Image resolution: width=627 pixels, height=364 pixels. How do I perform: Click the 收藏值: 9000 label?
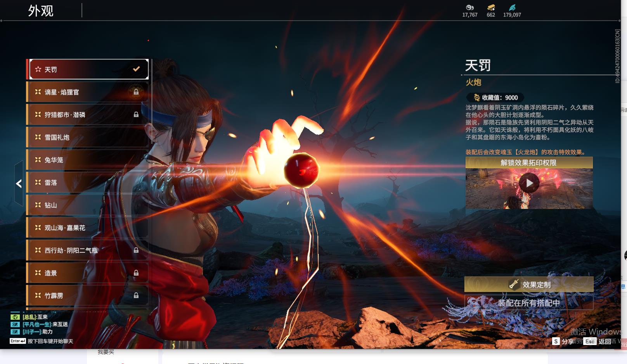pyautogui.click(x=500, y=98)
